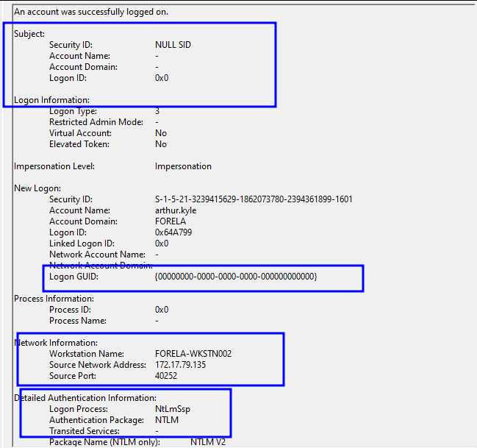Screen dimensions: 477x448
Task: Click the NTLM V2 package name value
Action: click(x=209, y=442)
